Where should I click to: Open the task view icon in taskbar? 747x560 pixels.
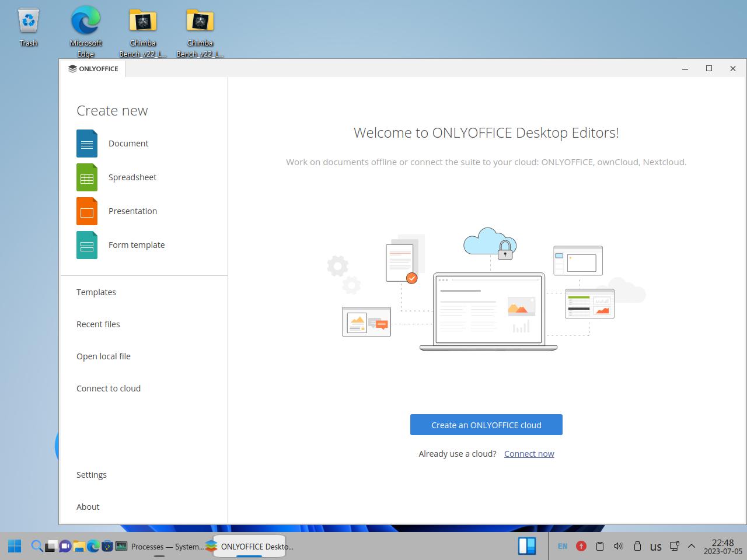pyautogui.click(x=51, y=546)
